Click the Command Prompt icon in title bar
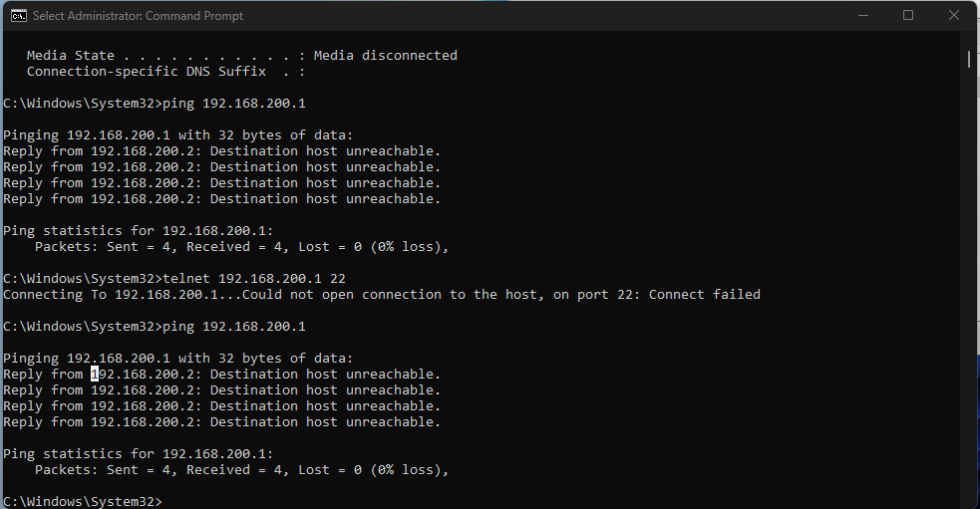 point(17,15)
